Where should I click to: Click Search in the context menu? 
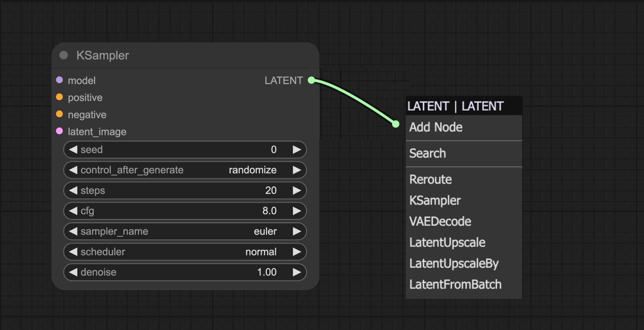(427, 153)
